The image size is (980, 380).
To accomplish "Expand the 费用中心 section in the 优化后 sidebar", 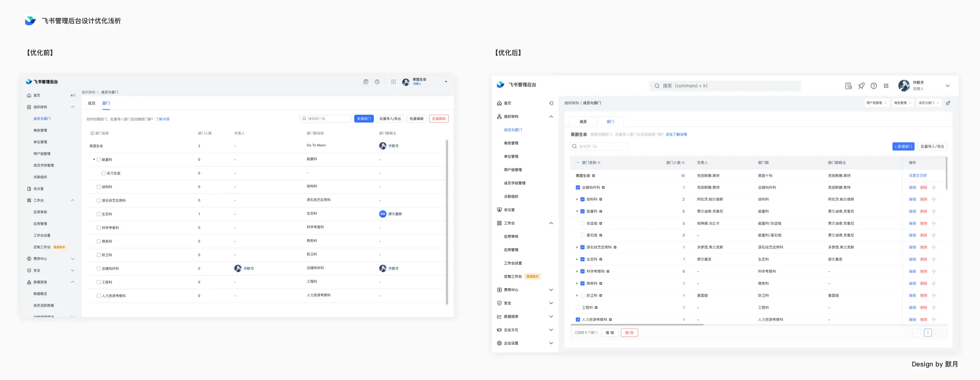I will click(551, 290).
